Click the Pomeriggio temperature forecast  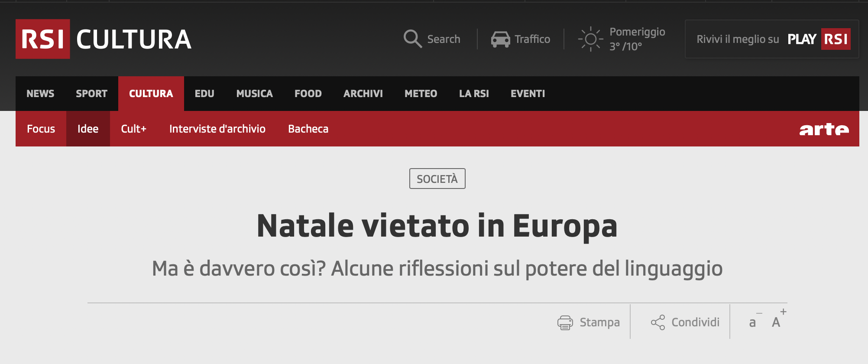(637, 39)
